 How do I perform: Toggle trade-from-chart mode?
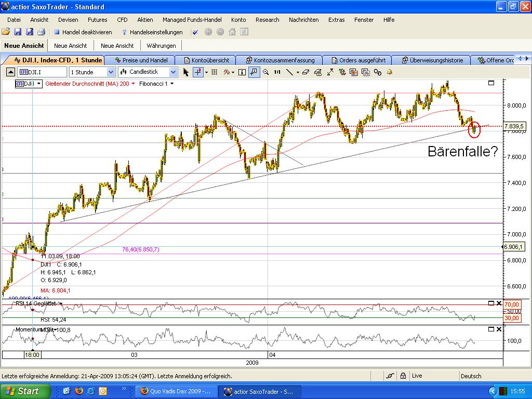click(x=254, y=72)
